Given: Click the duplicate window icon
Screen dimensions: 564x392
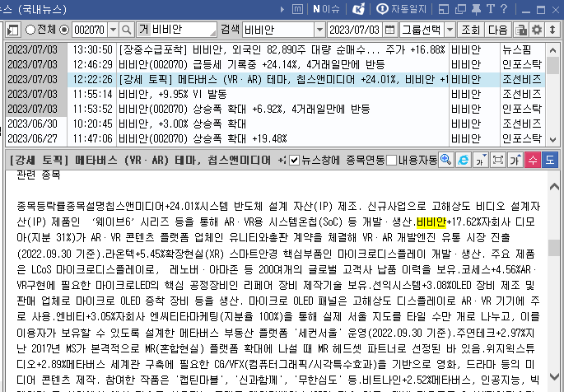Looking at the screenshot, I should point(460,9).
